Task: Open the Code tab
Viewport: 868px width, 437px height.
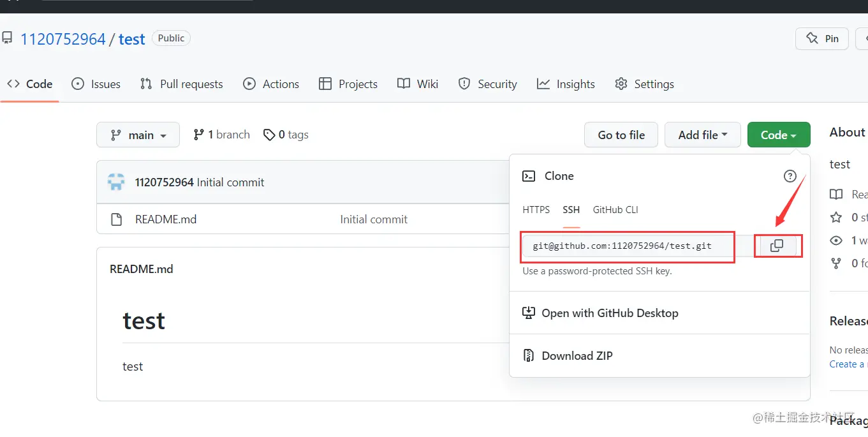Action: pos(29,84)
